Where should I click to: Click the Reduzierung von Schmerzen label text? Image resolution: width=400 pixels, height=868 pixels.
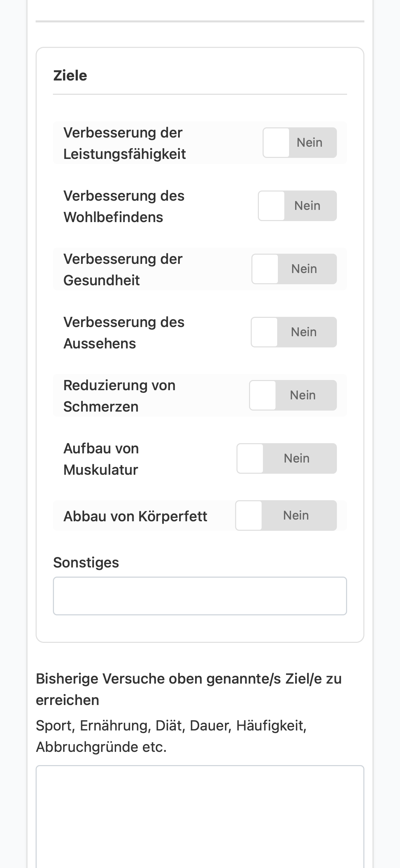point(119,396)
